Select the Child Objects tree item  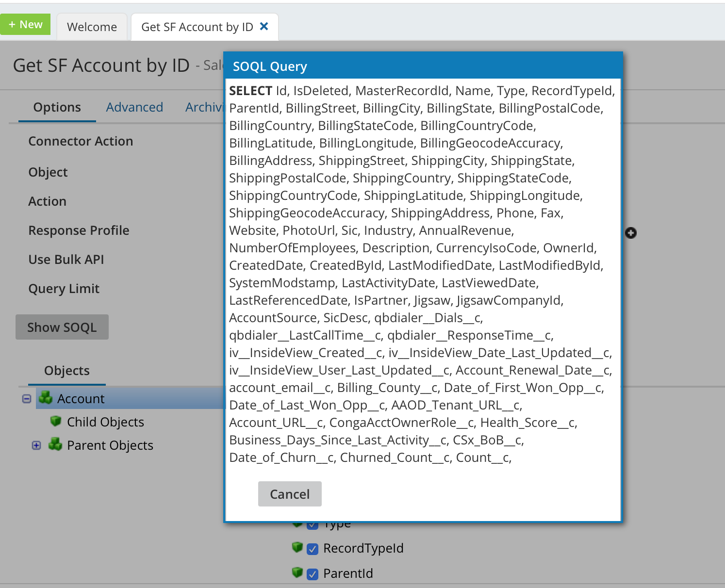click(105, 422)
